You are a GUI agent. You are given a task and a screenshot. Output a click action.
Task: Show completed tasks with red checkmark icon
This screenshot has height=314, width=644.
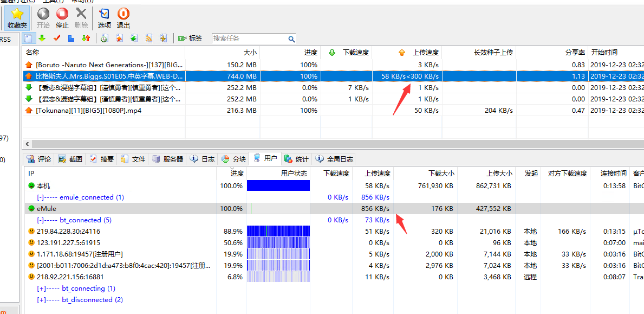pyautogui.click(x=56, y=39)
